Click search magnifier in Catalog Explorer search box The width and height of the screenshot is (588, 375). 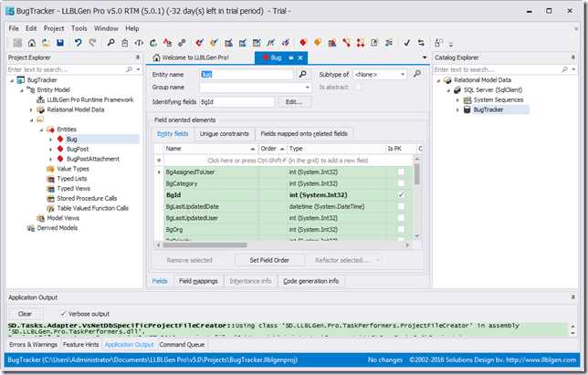click(x=565, y=69)
